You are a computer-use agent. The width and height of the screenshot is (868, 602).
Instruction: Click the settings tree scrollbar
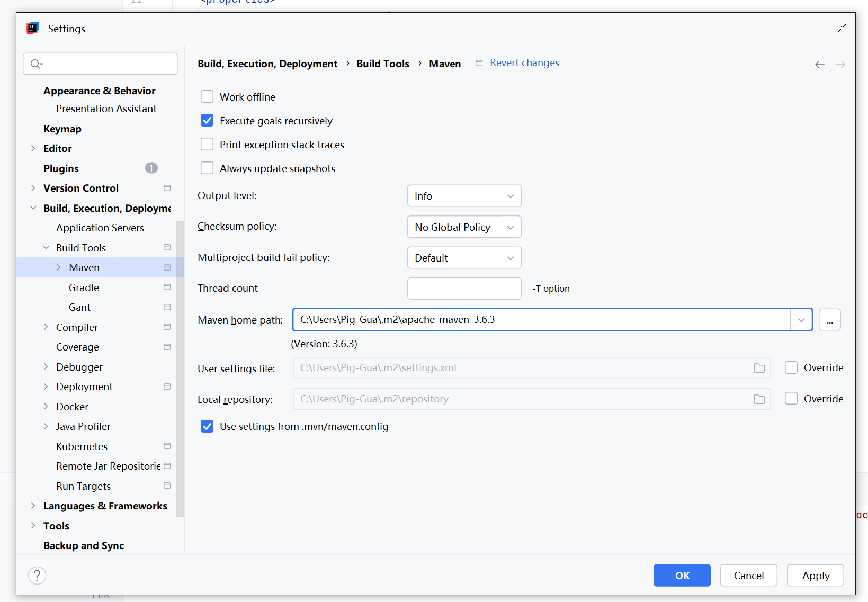(180, 369)
